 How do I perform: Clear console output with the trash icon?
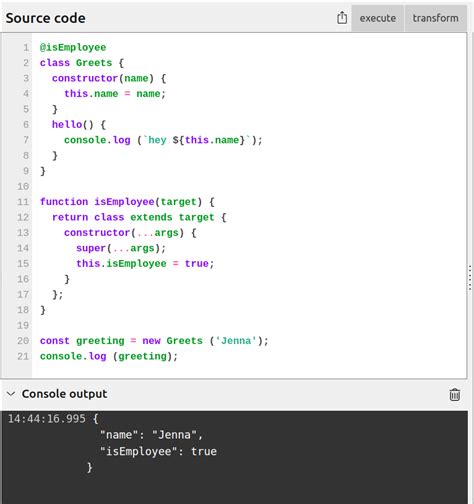[x=455, y=394]
